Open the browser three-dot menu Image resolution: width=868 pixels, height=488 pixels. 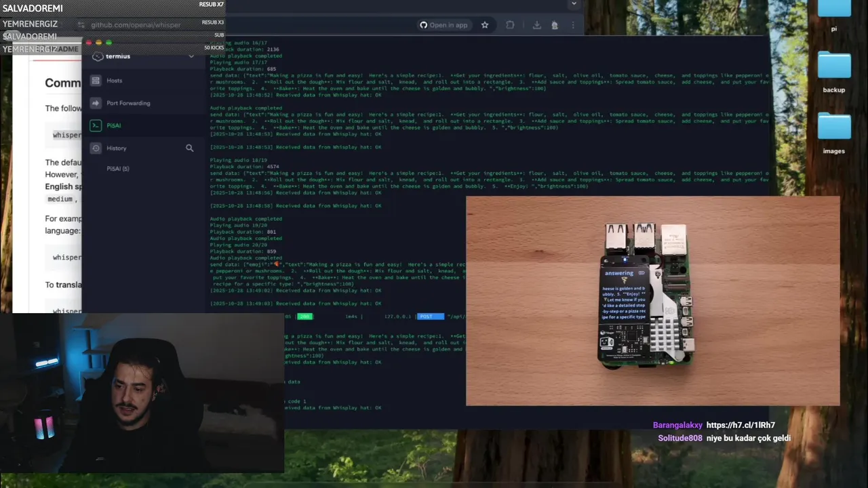pyautogui.click(x=573, y=25)
